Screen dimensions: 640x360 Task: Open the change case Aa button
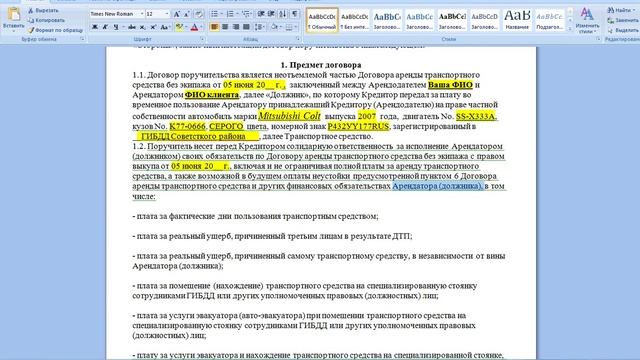[x=165, y=27]
